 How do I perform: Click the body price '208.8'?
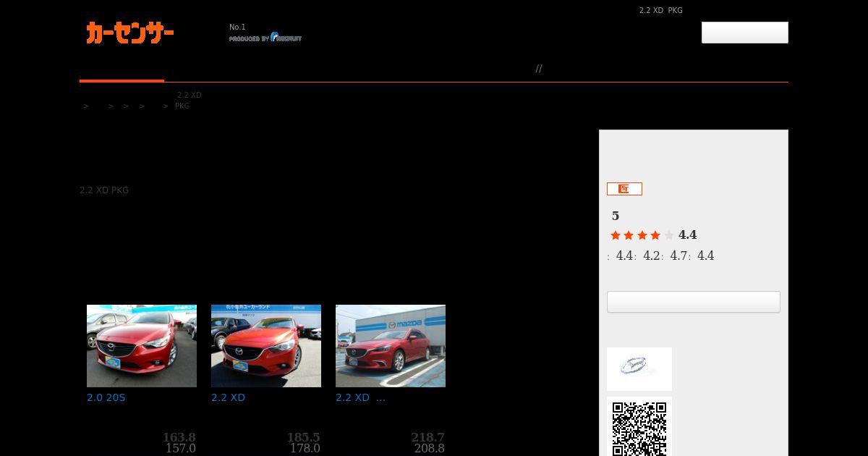[x=430, y=449]
